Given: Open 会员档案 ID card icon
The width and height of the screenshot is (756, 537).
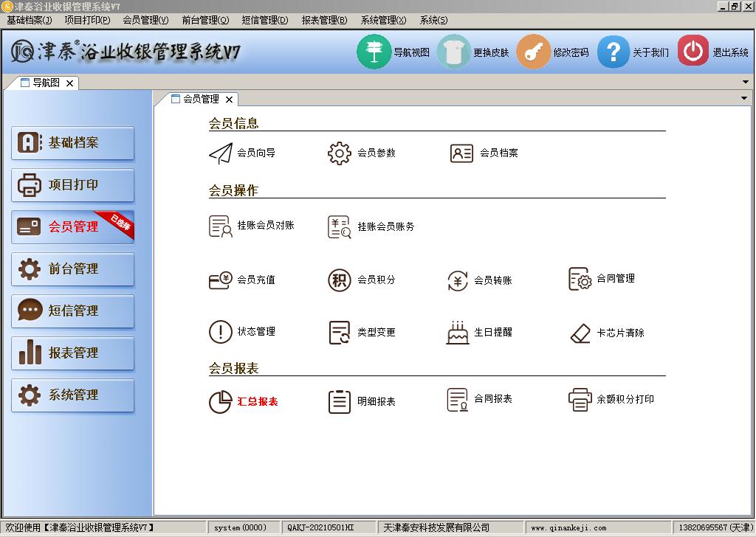Looking at the screenshot, I should click(461, 153).
